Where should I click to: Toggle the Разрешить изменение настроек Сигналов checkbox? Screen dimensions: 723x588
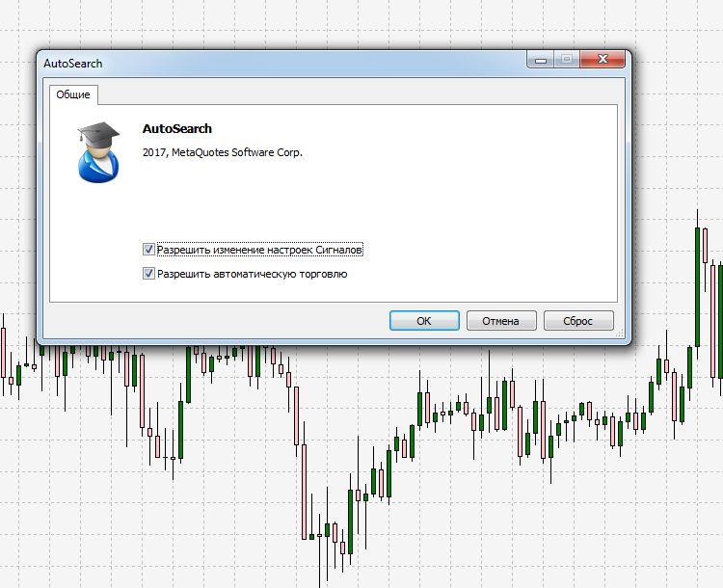[148, 250]
